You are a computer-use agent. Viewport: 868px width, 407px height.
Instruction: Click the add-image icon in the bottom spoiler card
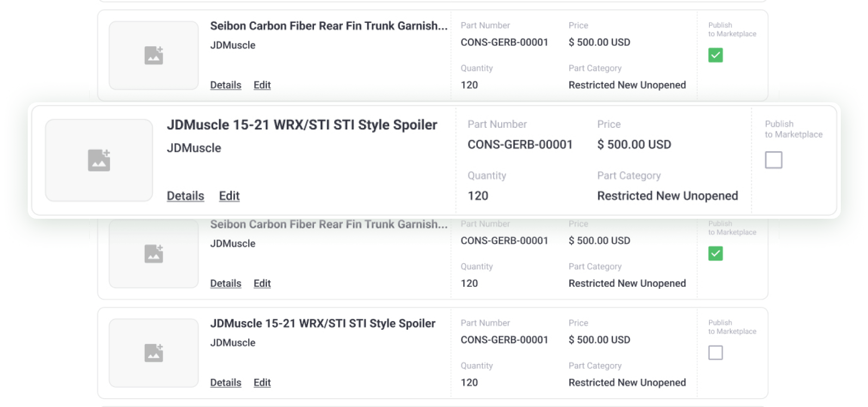153,353
